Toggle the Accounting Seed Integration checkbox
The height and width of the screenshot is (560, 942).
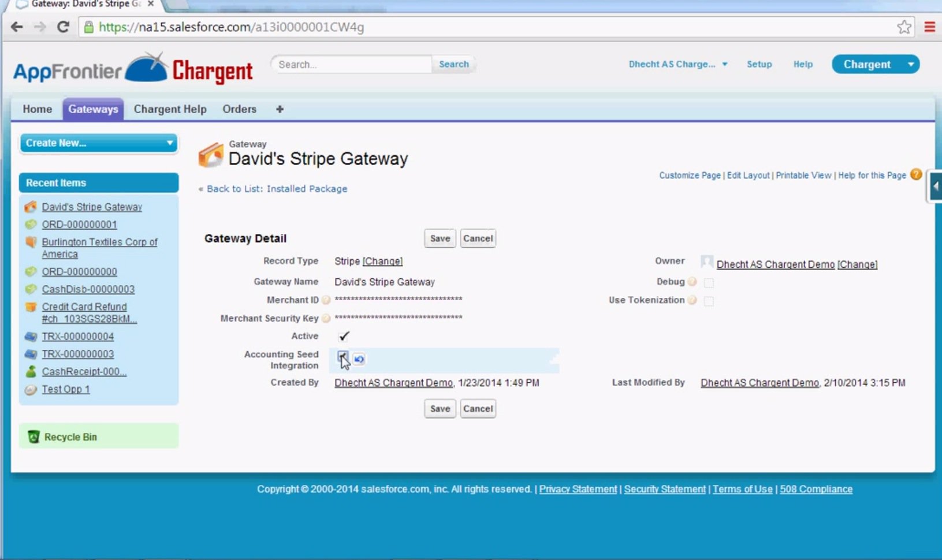(x=343, y=357)
